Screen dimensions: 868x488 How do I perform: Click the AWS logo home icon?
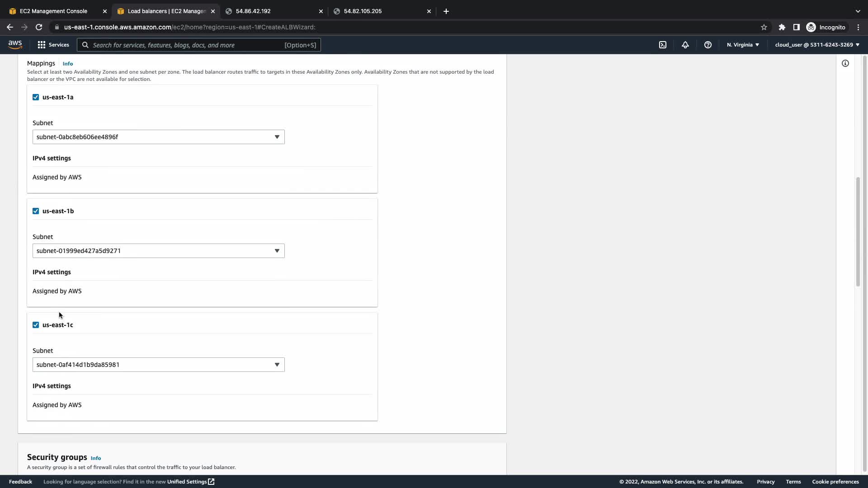coord(15,44)
